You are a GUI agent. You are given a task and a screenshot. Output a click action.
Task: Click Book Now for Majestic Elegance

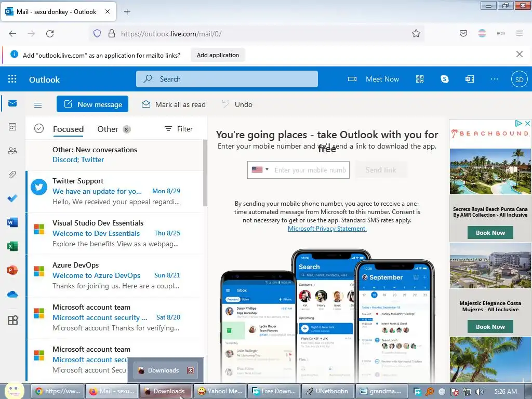[x=490, y=327]
